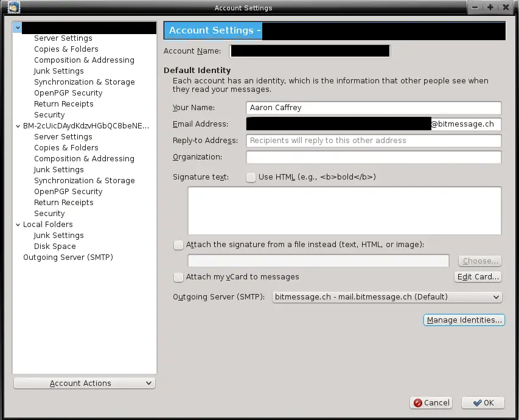Viewport: 519px width, 420px height.
Task: Collapse the first redacted account tree node
Action: point(18,27)
